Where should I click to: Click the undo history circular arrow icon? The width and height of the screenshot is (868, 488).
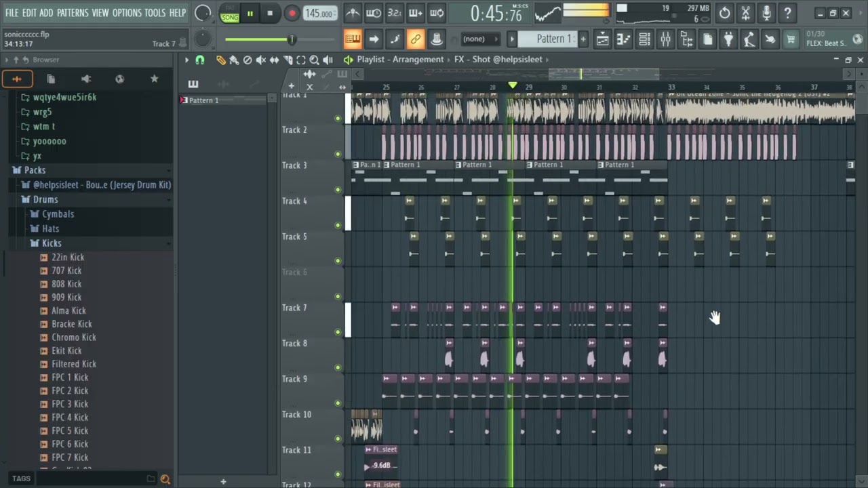click(725, 13)
